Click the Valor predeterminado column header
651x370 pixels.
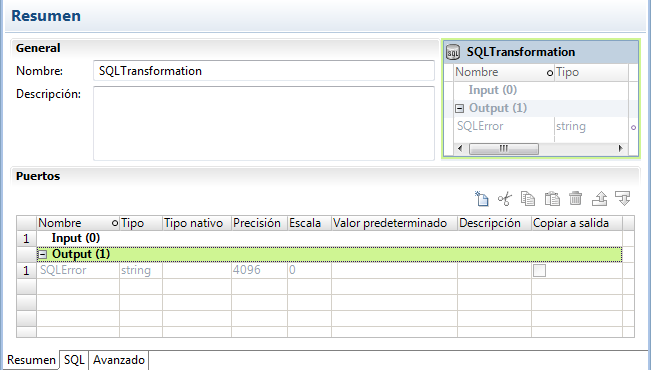click(x=394, y=223)
